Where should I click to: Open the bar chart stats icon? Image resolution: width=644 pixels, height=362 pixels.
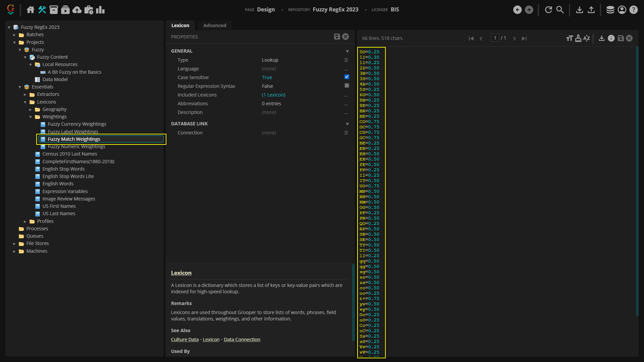[x=100, y=10]
